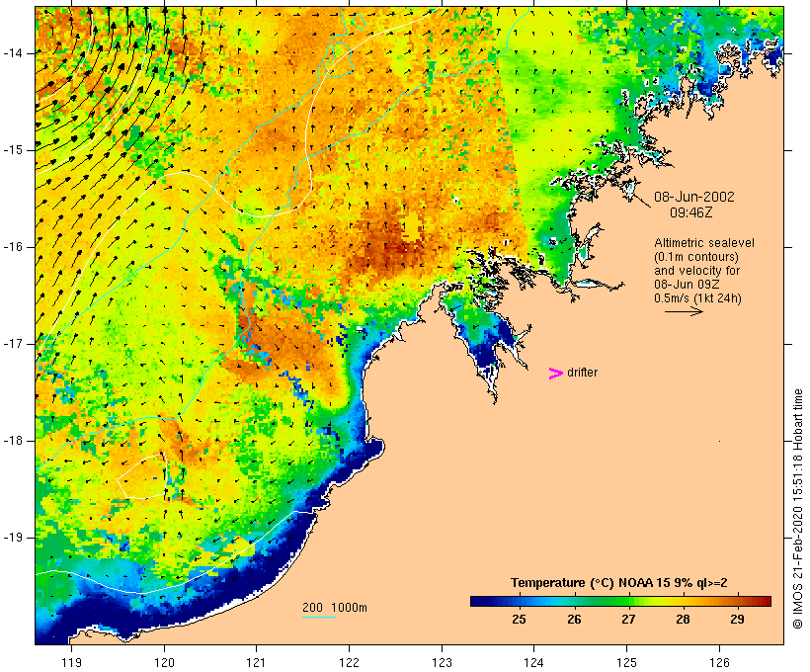Click the 0.5m/s velocity scale arrow
The height and width of the screenshot is (672, 810).
[684, 311]
